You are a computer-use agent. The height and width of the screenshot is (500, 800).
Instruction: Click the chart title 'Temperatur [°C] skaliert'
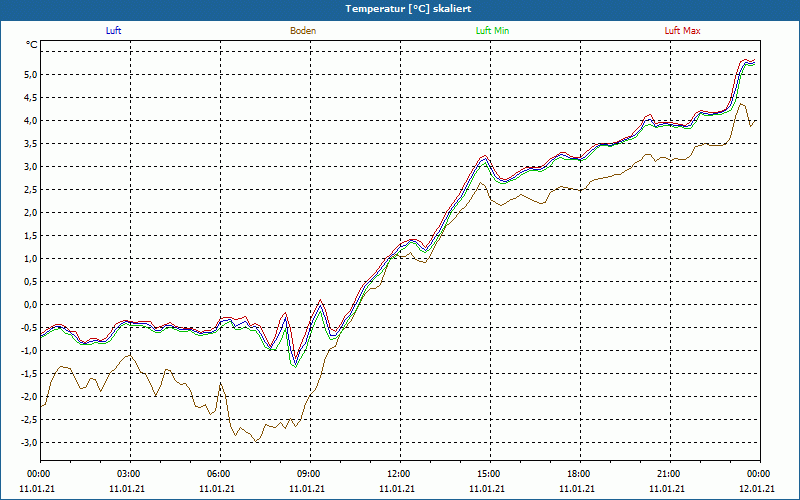(408, 9)
